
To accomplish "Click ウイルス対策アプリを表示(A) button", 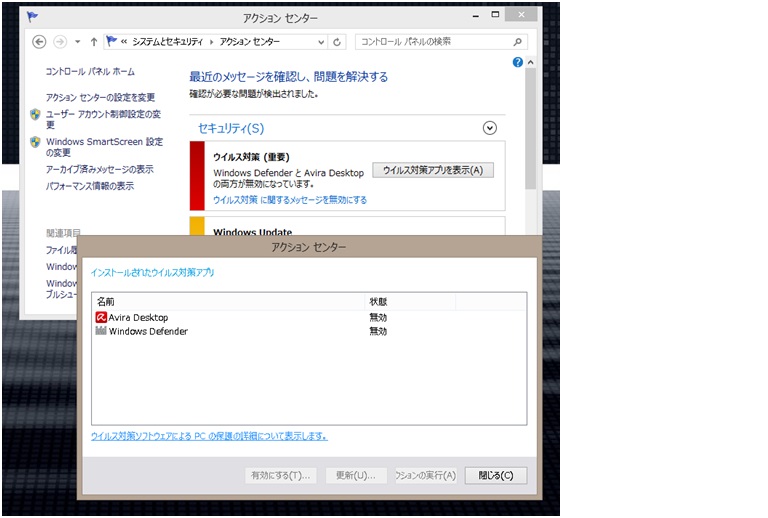I will pos(433,170).
